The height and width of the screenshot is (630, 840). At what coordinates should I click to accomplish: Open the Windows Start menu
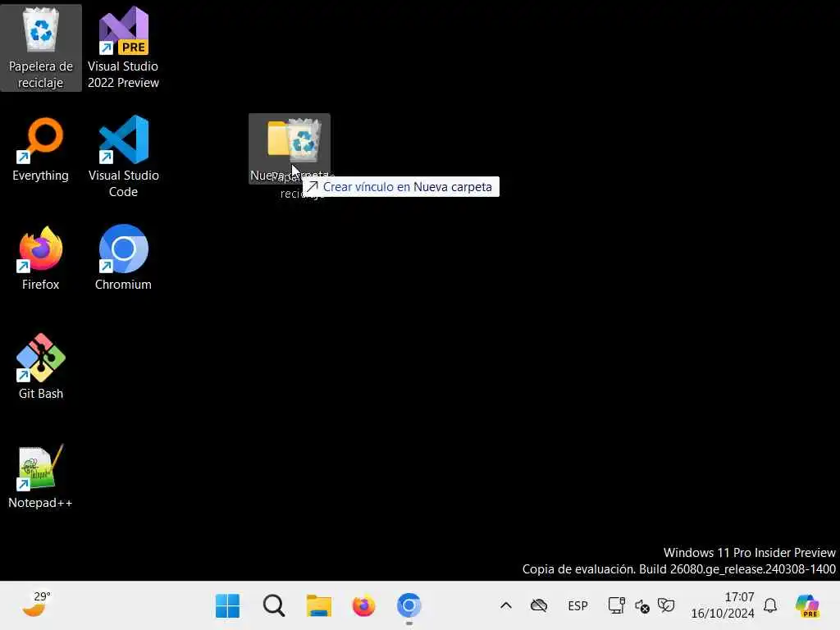(x=228, y=606)
